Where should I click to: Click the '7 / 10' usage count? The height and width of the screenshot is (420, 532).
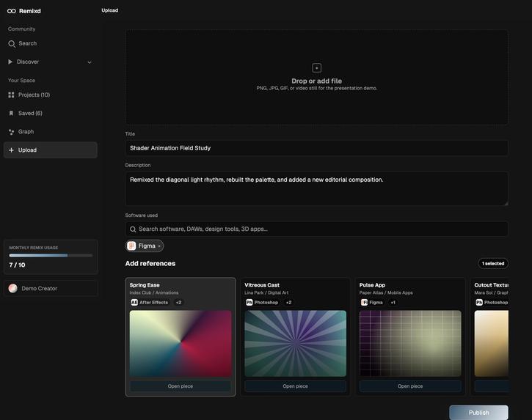(x=18, y=265)
